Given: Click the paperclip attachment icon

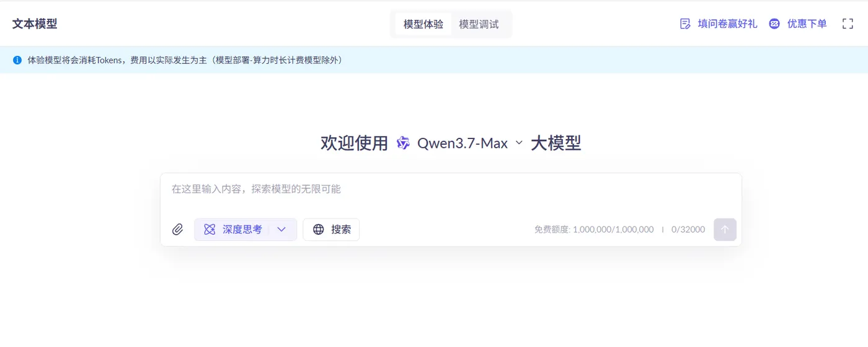Looking at the screenshot, I should 177,230.
